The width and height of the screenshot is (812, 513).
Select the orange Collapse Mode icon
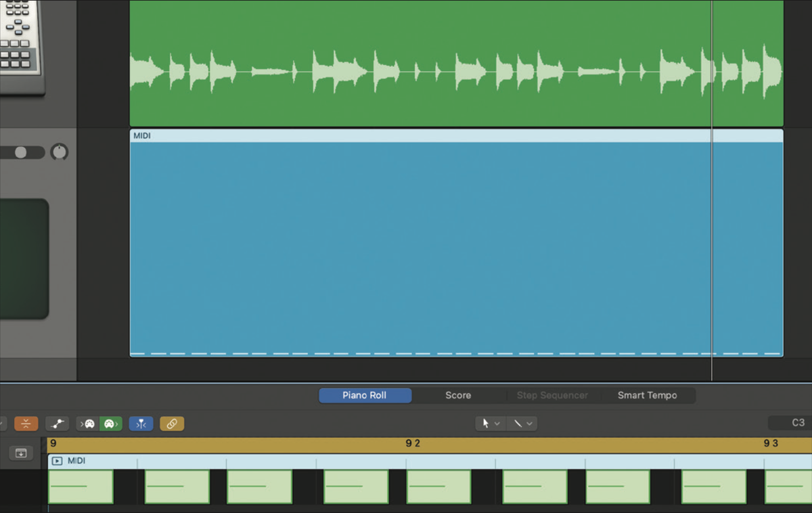click(x=26, y=423)
